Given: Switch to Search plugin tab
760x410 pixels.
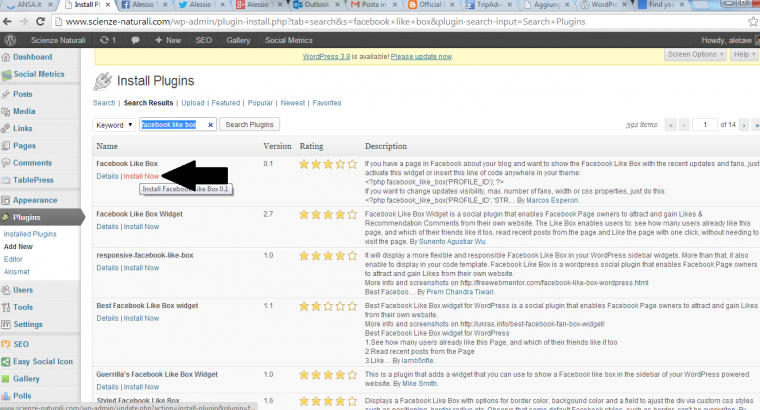Looking at the screenshot, I should [x=104, y=103].
